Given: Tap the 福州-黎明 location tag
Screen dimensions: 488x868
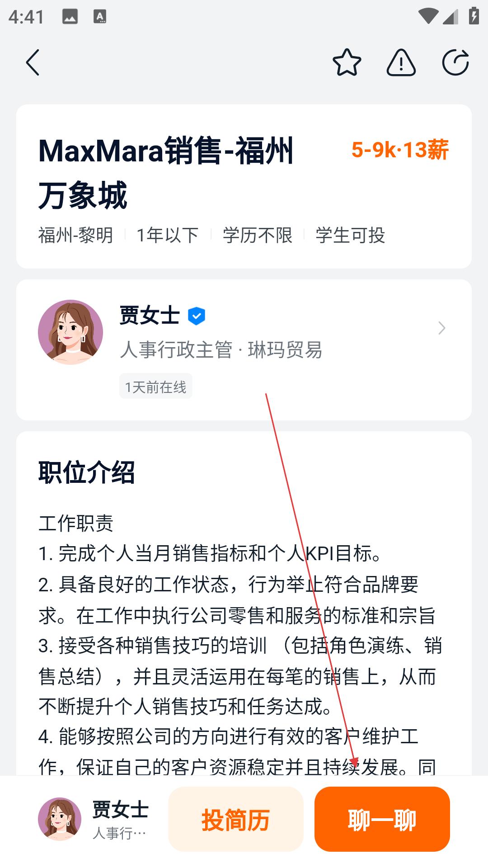Looking at the screenshot, I should pyautogui.click(x=75, y=236).
